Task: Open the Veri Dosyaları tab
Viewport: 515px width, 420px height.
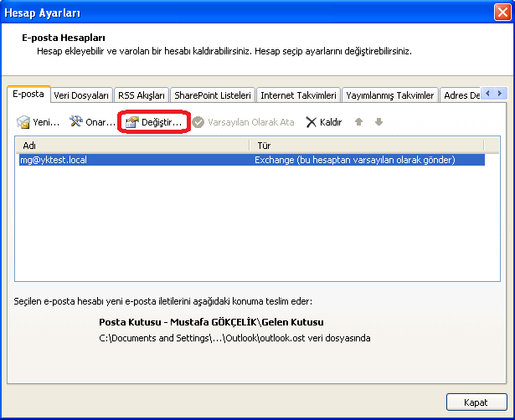Action: point(81,95)
